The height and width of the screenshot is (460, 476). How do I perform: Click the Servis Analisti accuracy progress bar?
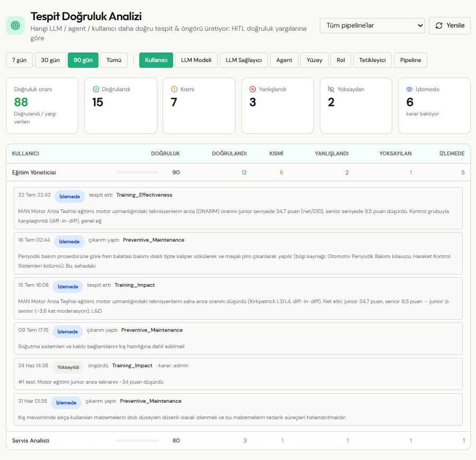(x=137, y=440)
